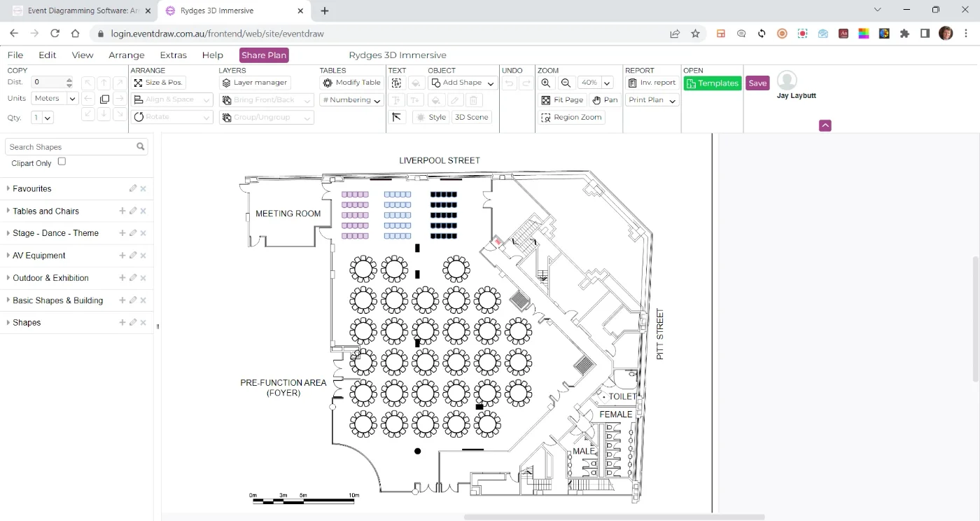Click the zoom out magnifier icon
The image size is (980, 521).
tap(566, 83)
